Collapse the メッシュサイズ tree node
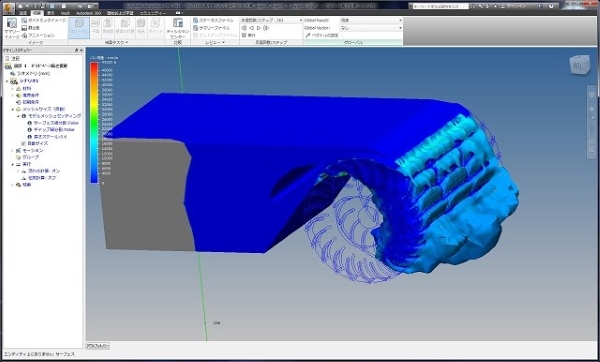600x362 pixels. (13, 109)
